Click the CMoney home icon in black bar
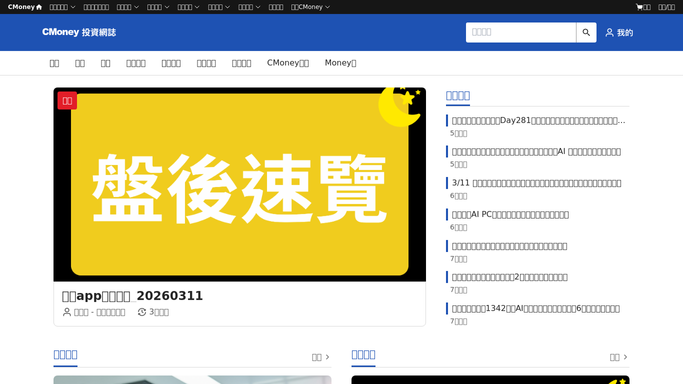The image size is (683, 384). click(x=39, y=7)
